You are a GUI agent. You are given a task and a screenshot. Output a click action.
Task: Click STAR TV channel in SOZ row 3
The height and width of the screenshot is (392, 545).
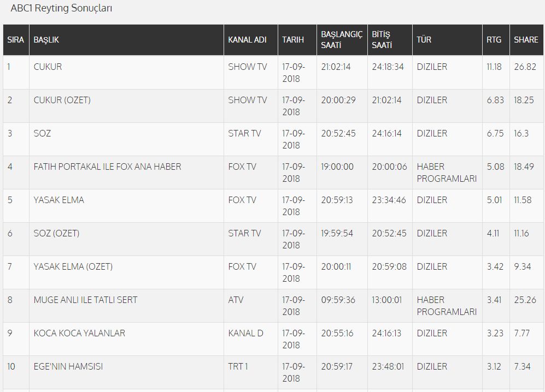click(244, 133)
